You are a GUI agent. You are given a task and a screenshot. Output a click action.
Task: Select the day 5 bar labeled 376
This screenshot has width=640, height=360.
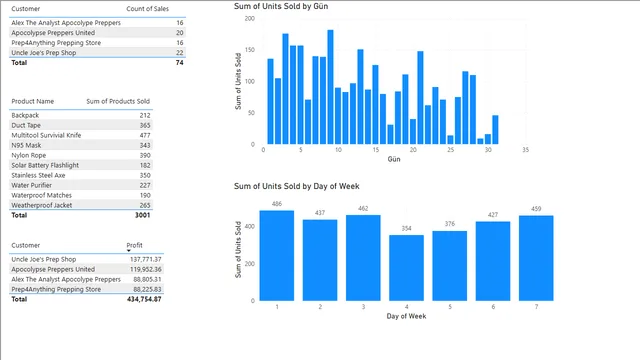[x=450, y=266]
